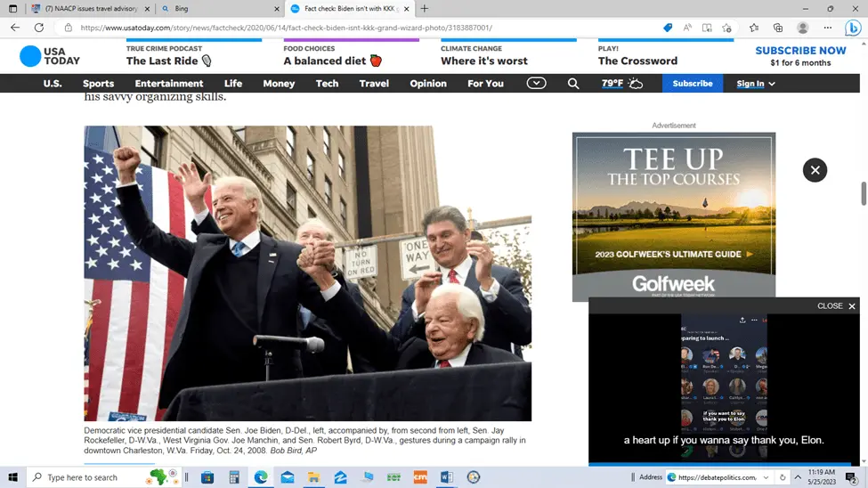Viewport: 868px width, 488px height.
Task: Click the Windows search box
Action: point(104,477)
